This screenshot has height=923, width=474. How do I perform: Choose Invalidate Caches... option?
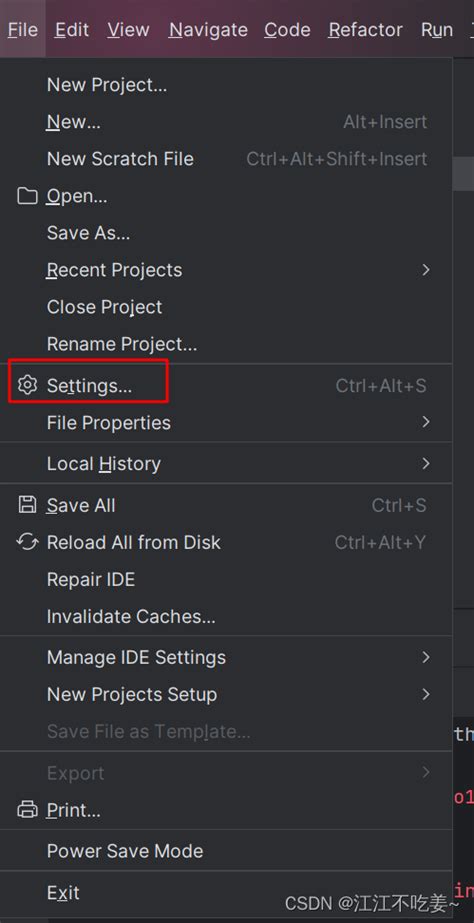(x=226, y=616)
